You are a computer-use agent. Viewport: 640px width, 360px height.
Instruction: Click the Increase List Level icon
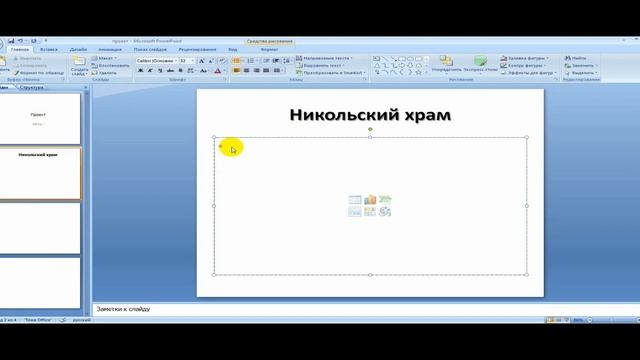(x=276, y=61)
